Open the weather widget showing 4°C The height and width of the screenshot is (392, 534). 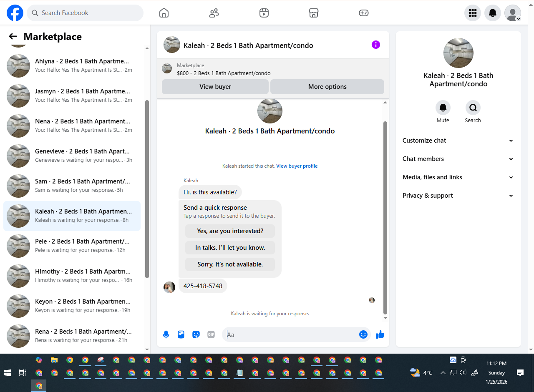click(421, 373)
